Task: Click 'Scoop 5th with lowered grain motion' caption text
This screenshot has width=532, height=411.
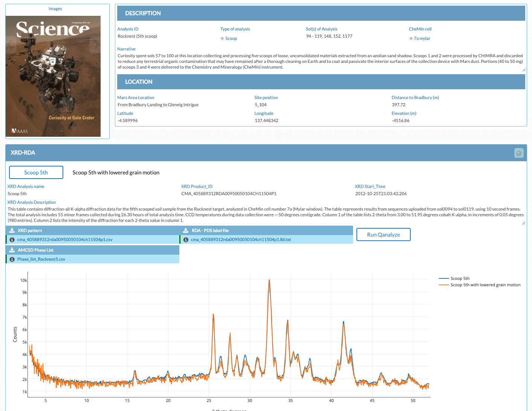Action: tap(116, 173)
